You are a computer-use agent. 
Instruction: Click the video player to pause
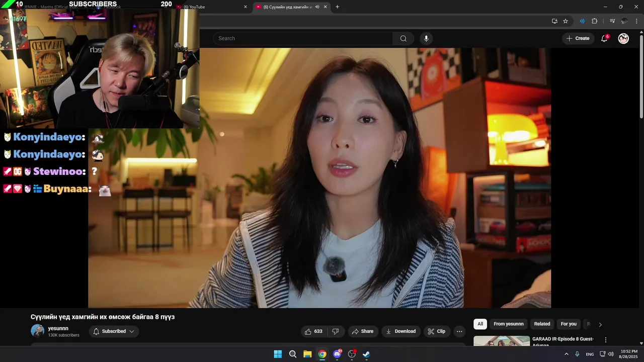[x=319, y=178]
